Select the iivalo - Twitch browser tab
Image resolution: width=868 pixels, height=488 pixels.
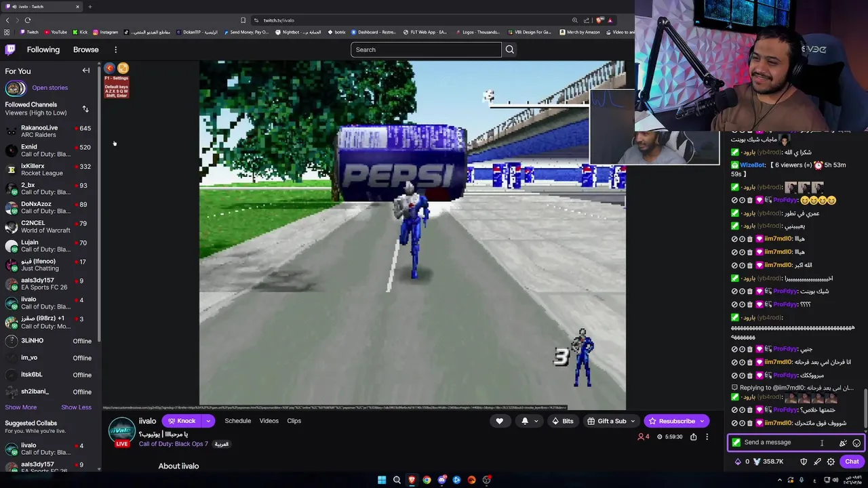[x=42, y=7]
